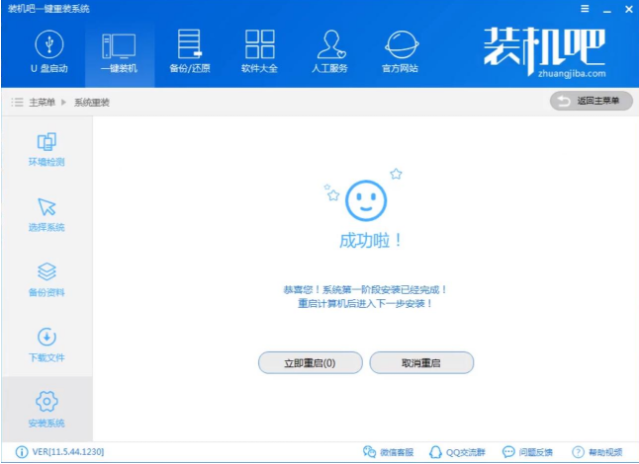
Task: Click the 主菜单 breadcrumb item
Action: 40,102
